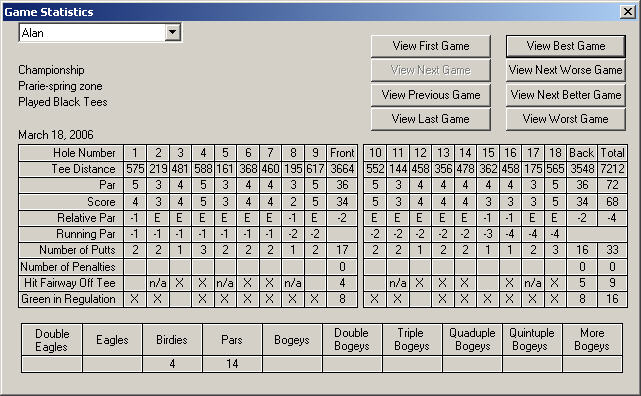Click hole 18 tee distance 565

point(555,169)
